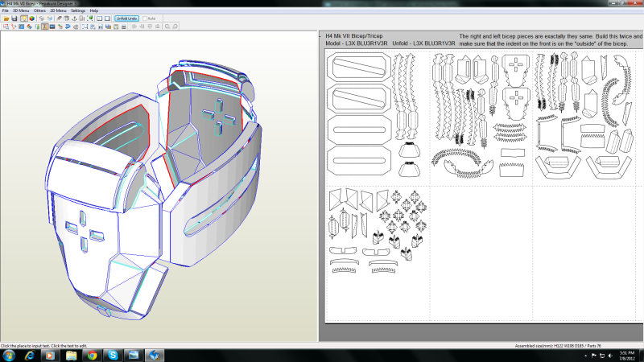Open the 2D Menu
Image resolution: width=644 pixels, height=362 pixels.
pyautogui.click(x=58, y=10)
